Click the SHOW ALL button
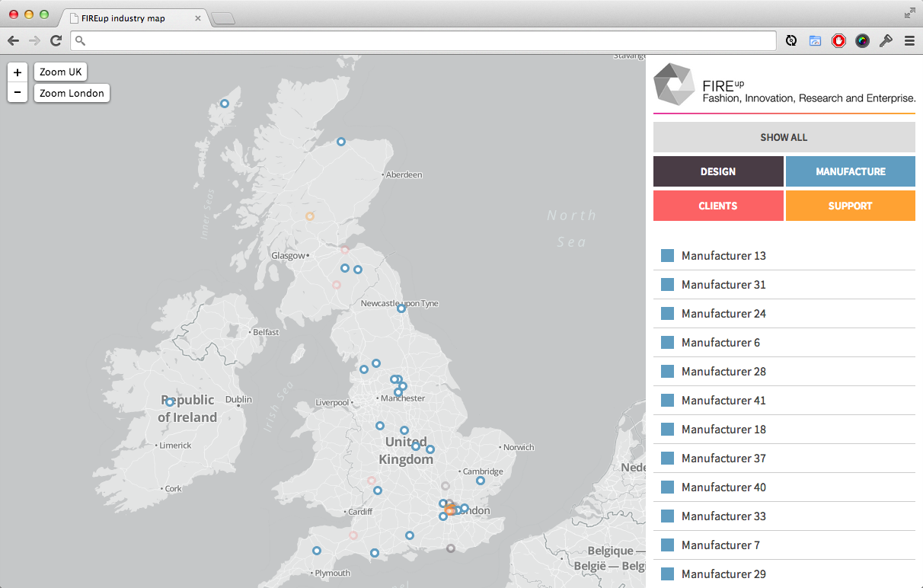 784,137
